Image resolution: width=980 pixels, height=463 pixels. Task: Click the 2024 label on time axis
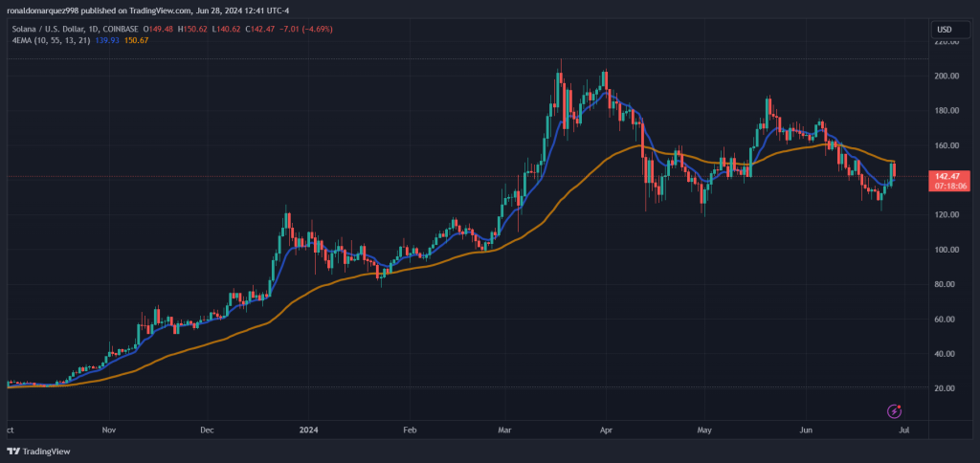pos(308,430)
